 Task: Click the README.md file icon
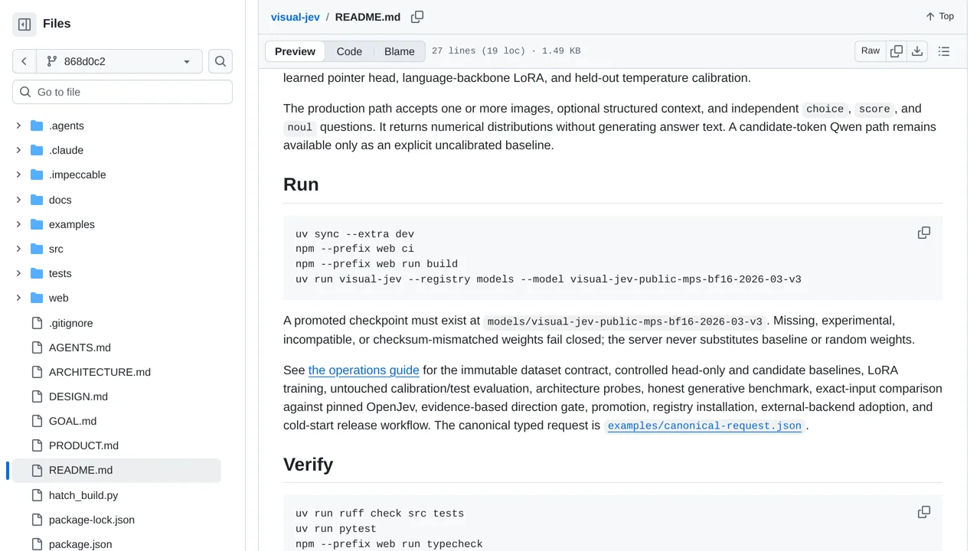pos(37,470)
